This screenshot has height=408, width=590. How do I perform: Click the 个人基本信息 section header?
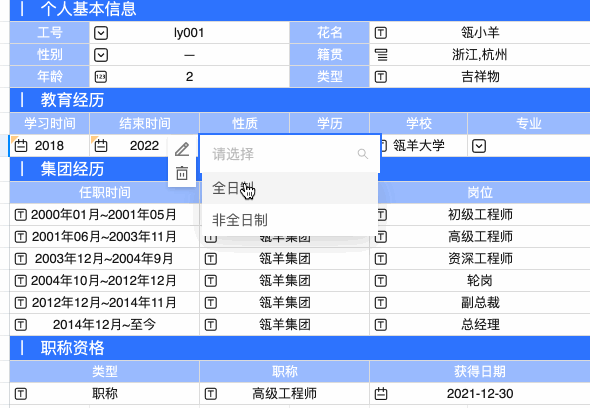300,9
